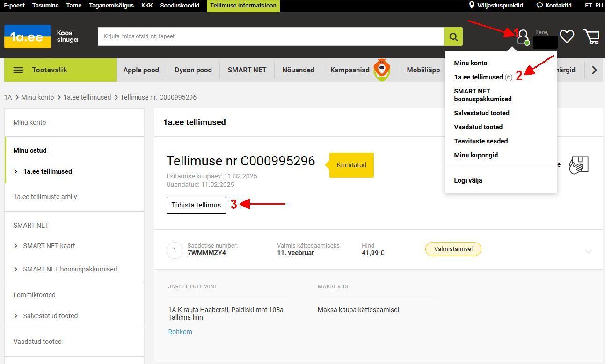Image resolution: width=605 pixels, height=364 pixels.
Task: Open the shopping cart icon
Action: click(592, 36)
